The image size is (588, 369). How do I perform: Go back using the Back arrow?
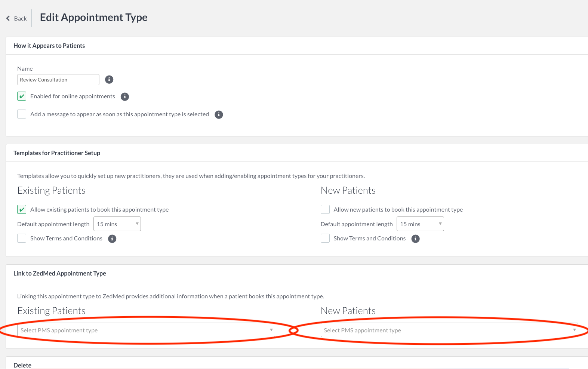click(x=8, y=18)
